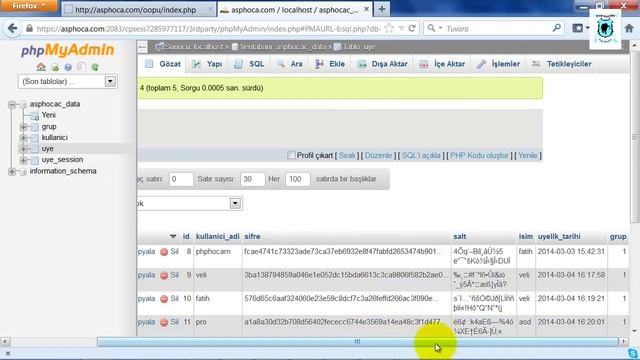Open the İçe Aktar tab

[442, 64]
